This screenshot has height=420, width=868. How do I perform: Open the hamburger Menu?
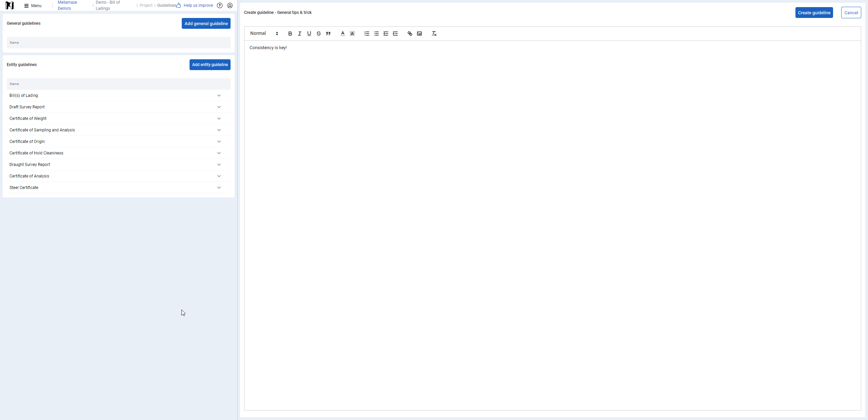[33, 6]
